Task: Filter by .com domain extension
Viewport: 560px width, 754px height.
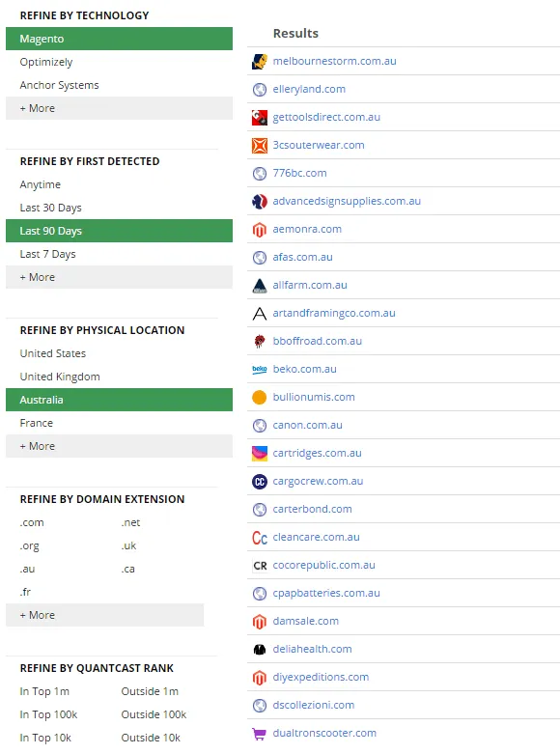Action: point(32,522)
